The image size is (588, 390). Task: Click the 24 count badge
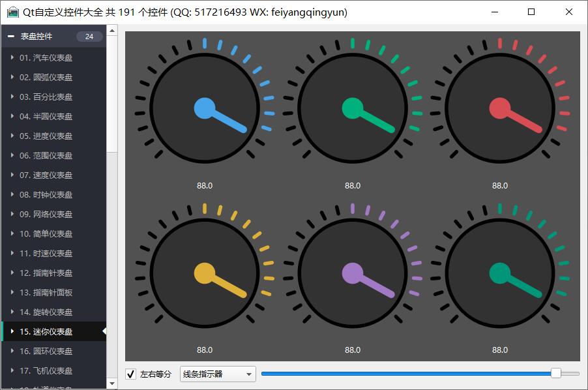coord(89,37)
